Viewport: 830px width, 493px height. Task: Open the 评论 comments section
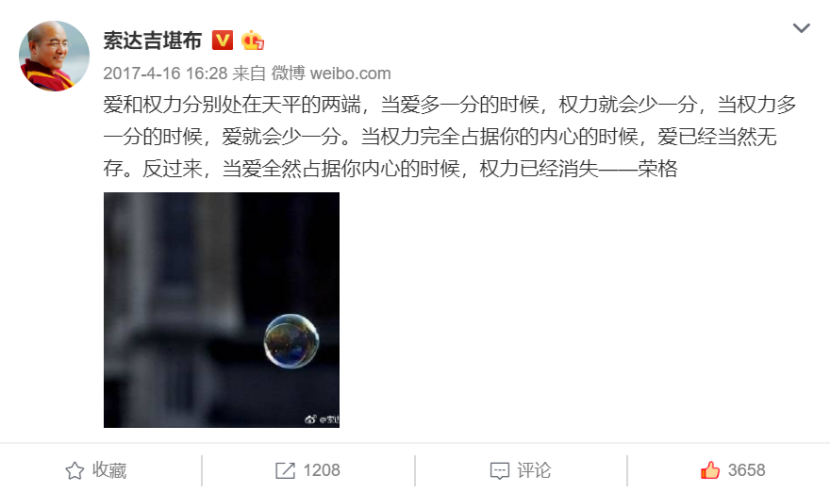[x=521, y=470]
